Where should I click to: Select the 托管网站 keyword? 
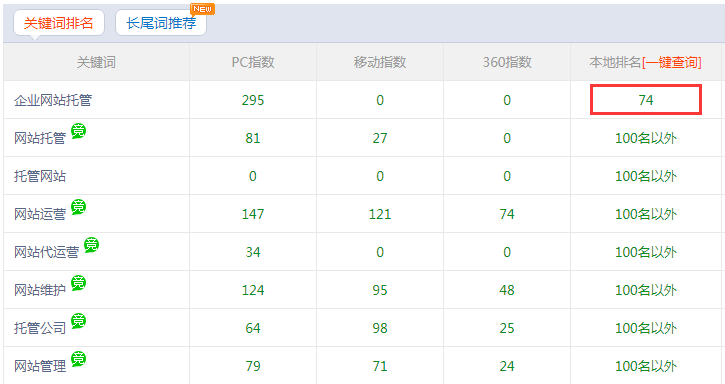(40, 176)
